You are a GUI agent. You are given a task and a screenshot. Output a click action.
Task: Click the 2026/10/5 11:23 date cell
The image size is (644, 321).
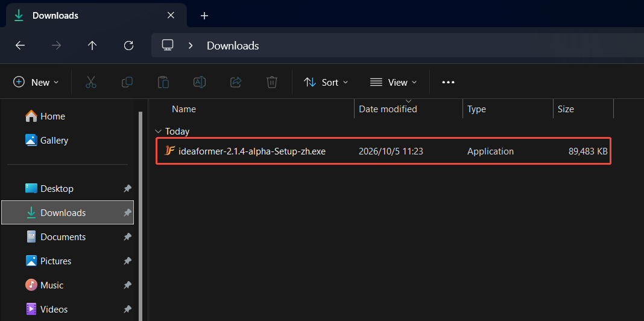(x=391, y=151)
